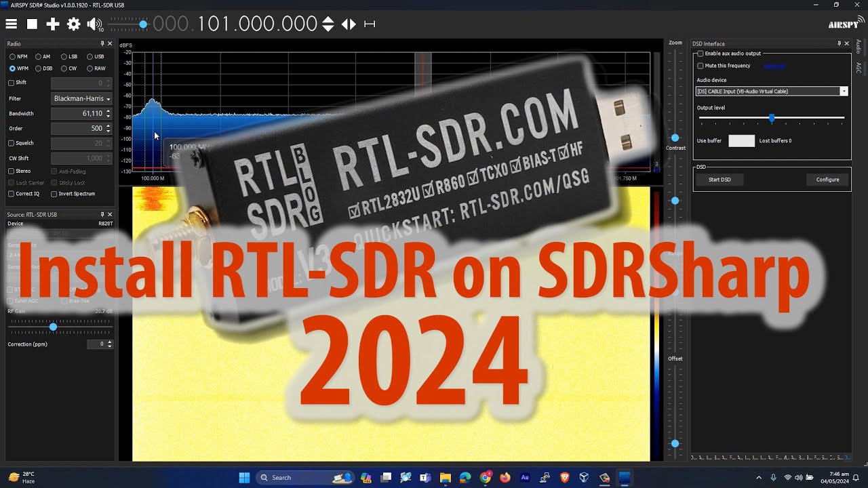
Task: Select CW demodulation mode
Action: (x=68, y=68)
